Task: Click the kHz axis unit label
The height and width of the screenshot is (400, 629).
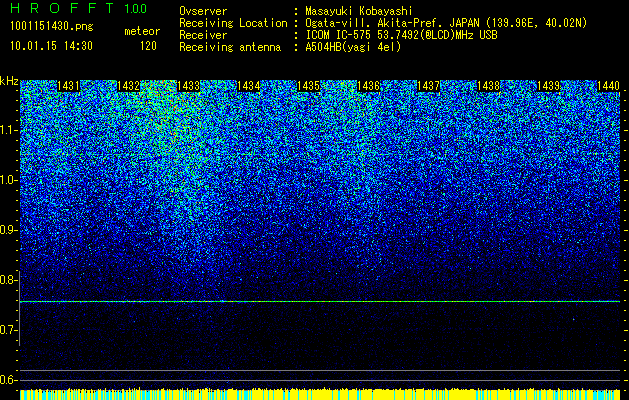Action: pos(9,81)
